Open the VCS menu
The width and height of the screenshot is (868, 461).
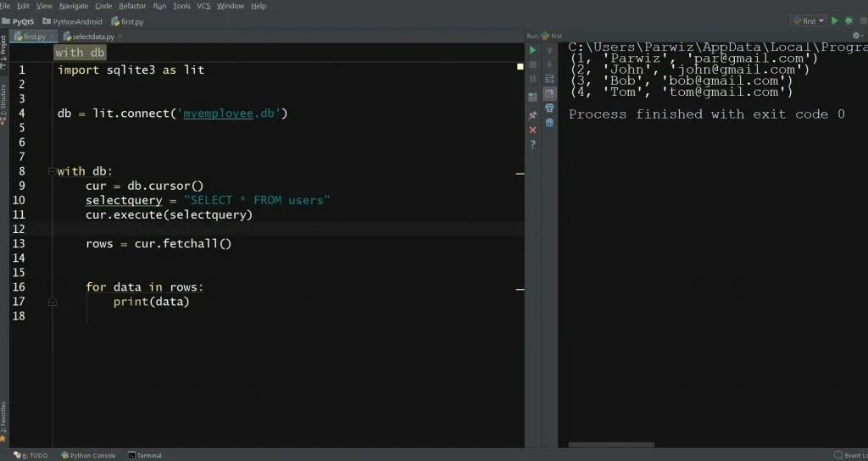[203, 6]
